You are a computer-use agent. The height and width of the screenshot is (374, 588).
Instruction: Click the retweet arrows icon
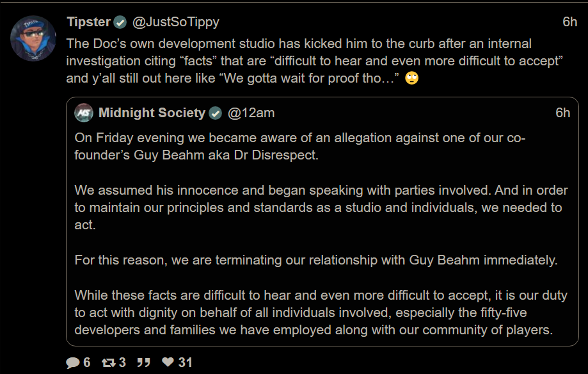coord(108,362)
